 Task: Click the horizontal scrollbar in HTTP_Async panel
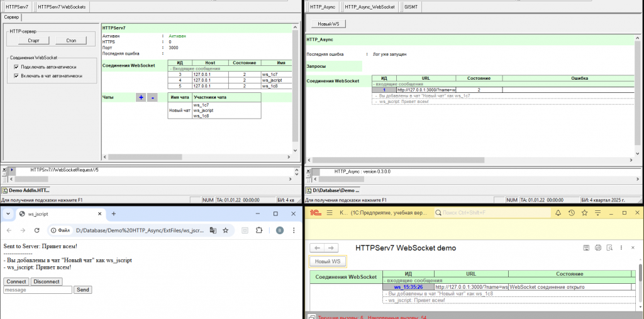tap(397, 160)
